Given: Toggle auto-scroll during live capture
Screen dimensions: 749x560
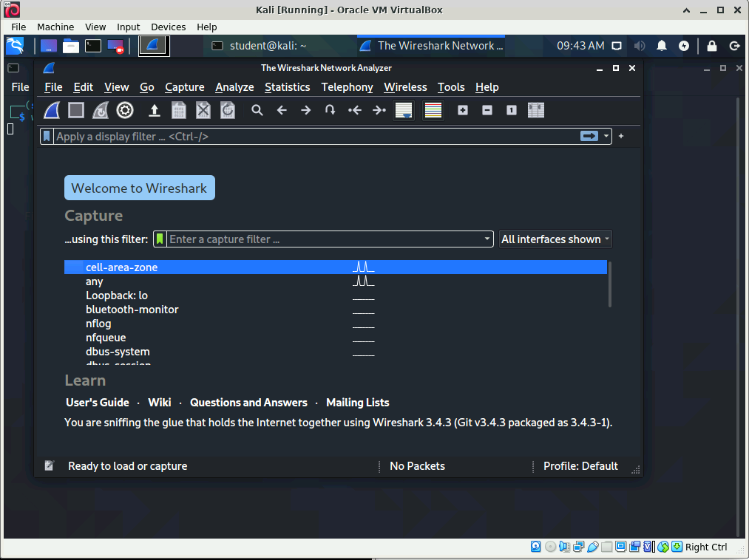Looking at the screenshot, I should point(404,110).
